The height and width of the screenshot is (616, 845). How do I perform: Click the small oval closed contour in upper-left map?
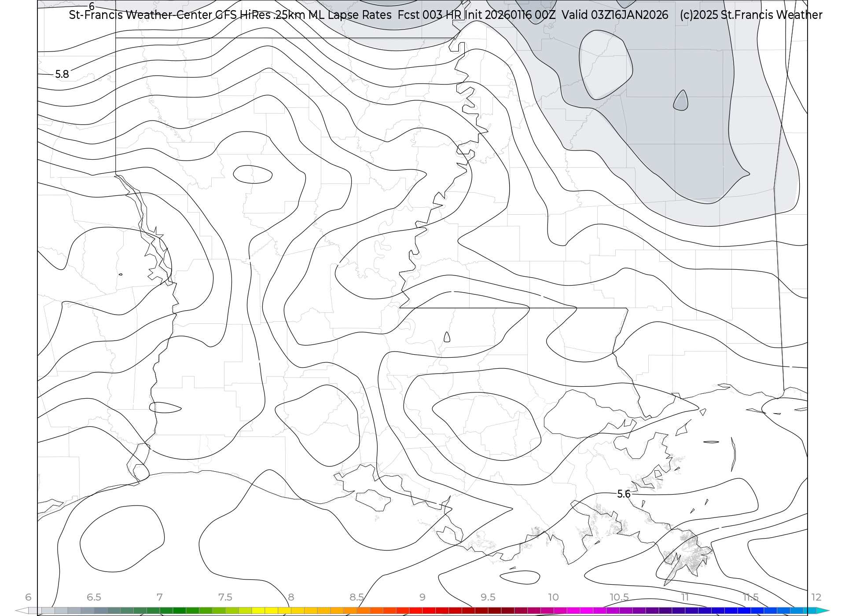(253, 175)
